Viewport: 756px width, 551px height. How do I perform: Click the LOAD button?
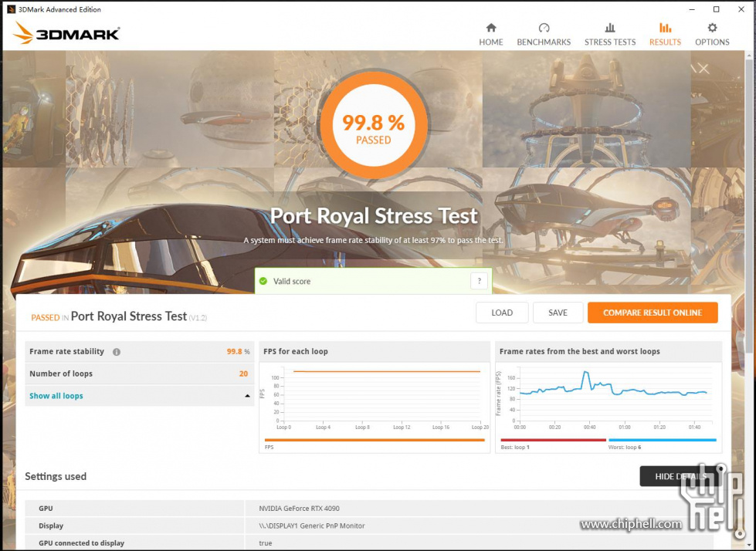point(502,313)
